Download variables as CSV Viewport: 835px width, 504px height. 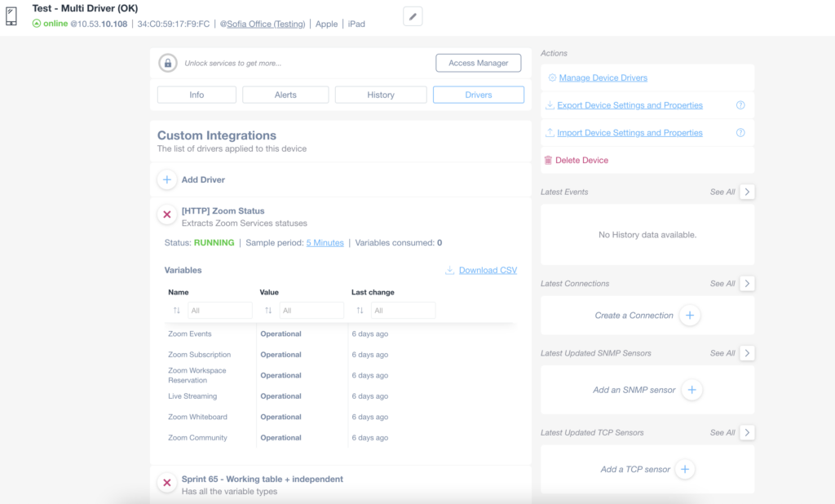tap(487, 271)
